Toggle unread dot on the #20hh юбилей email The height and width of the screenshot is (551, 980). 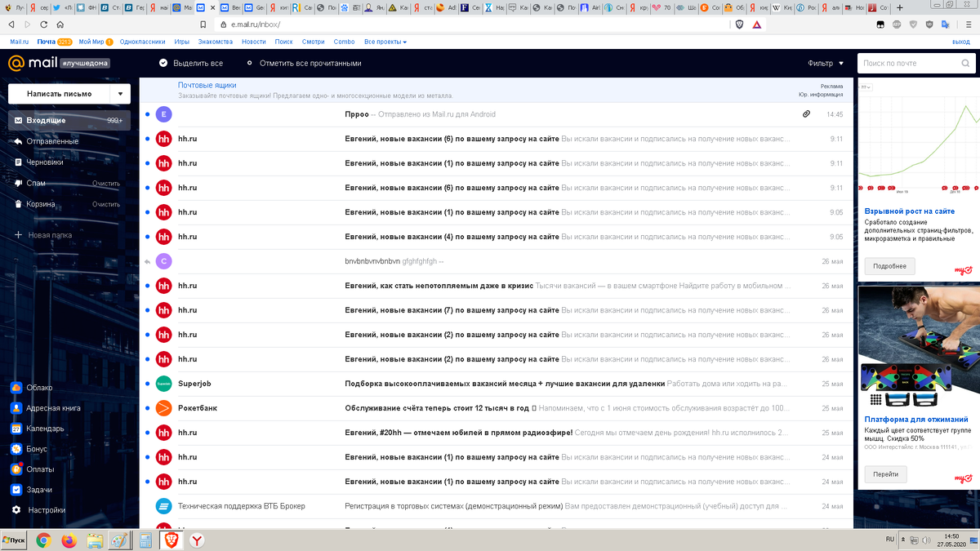[147, 433]
